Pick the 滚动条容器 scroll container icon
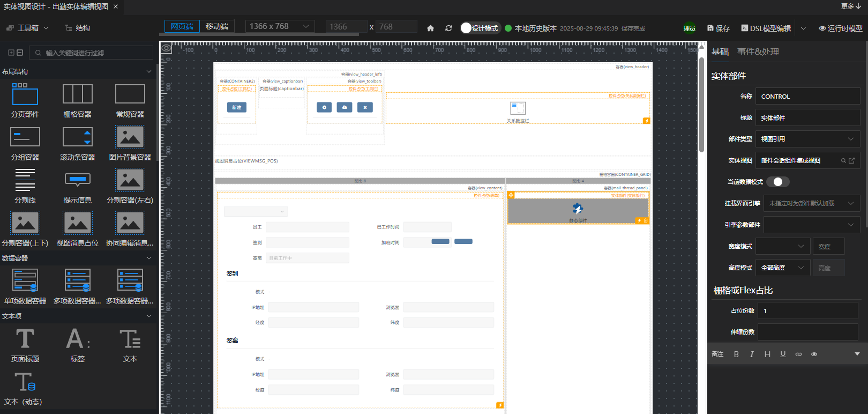 pyautogui.click(x=78, y=137)
